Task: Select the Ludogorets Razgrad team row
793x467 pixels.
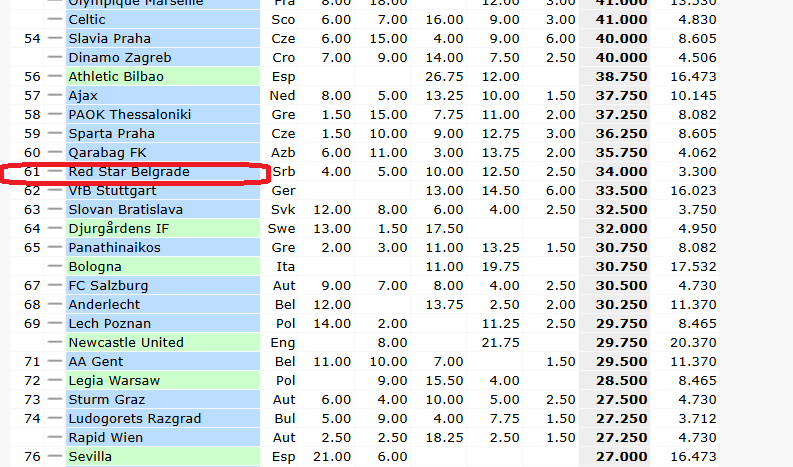Action: coord(364,418)
